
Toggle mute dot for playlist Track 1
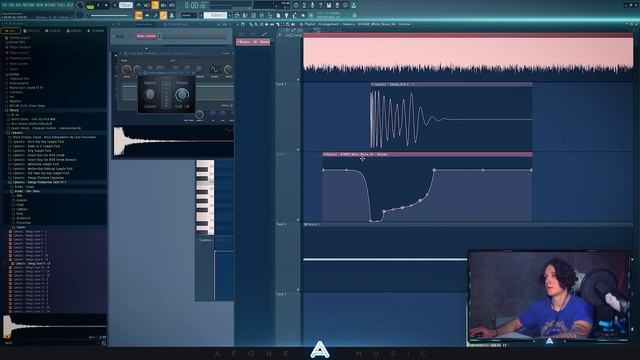tap(298, 80)
